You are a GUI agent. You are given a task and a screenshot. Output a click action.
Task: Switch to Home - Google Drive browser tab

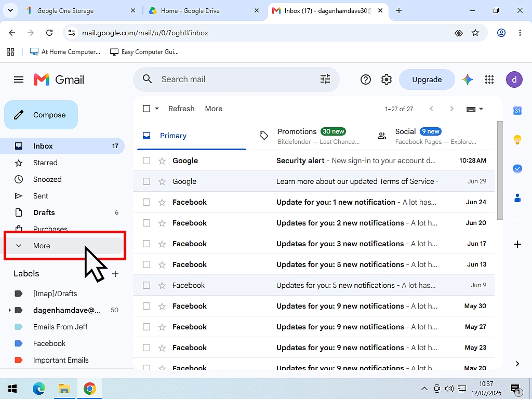205,10
